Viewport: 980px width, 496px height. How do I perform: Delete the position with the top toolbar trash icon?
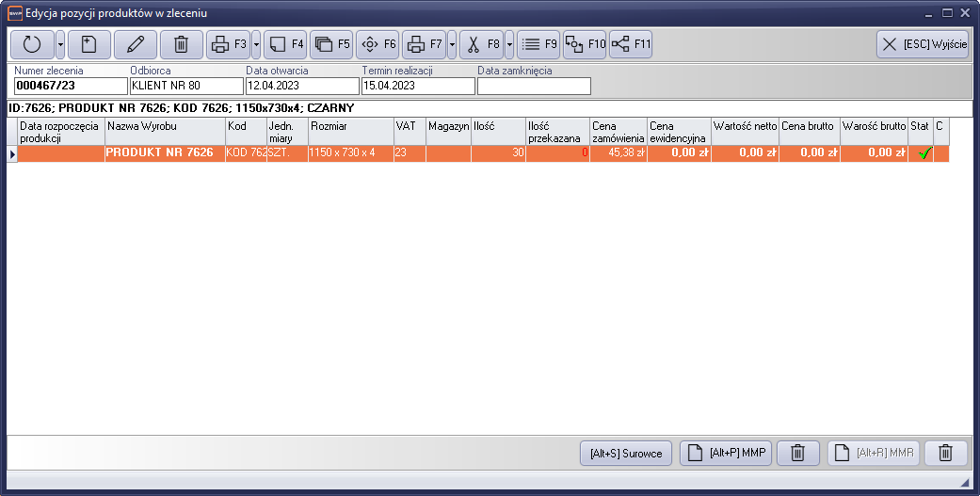(182, 44)
